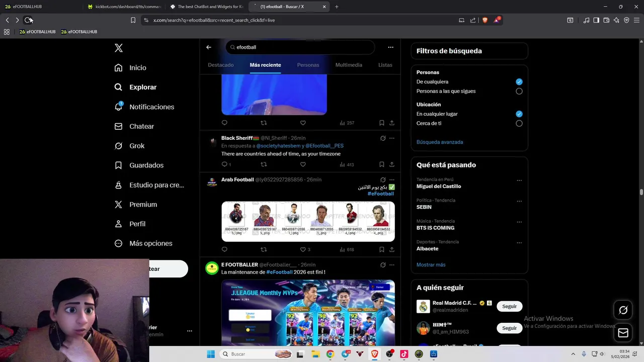Open more menu on Arab Football post
The width and height of the screenshot is (644, 362).
(x=392, y=179)
